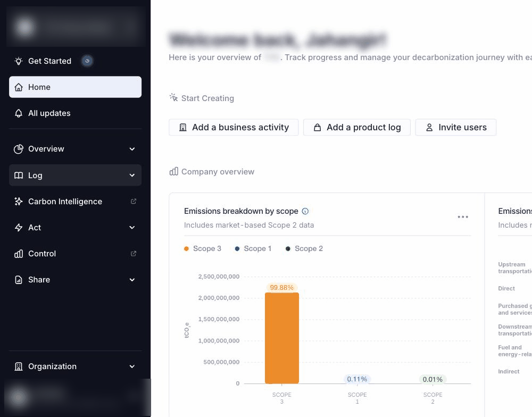Screen dimensions: 532x417
Task: Select the Log sidebar item
Action: 75,176
